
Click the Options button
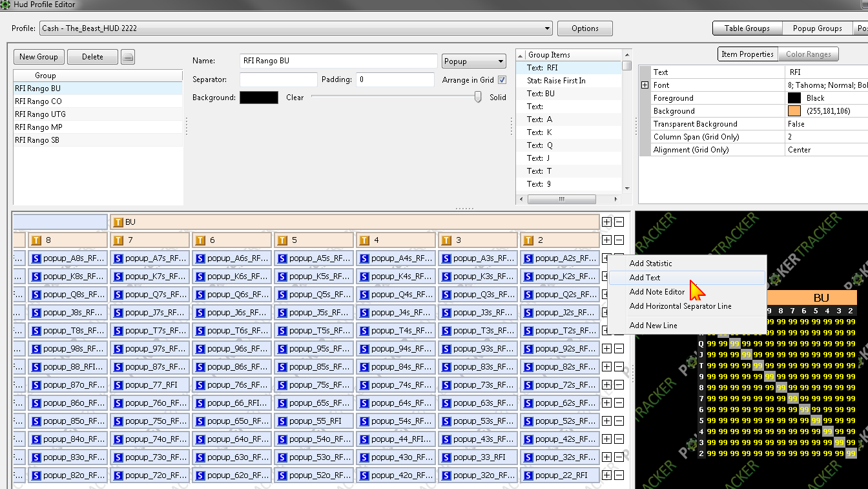pyautogui.click(x=584, y=28)
